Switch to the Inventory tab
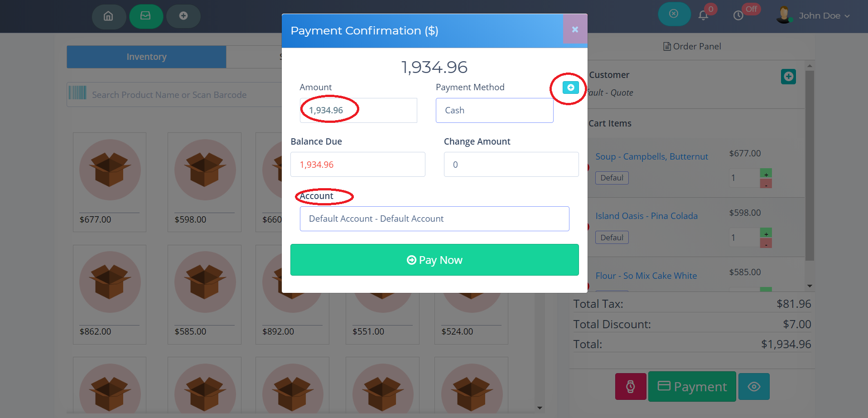The image size is (868, 418). tap(146, 57)
